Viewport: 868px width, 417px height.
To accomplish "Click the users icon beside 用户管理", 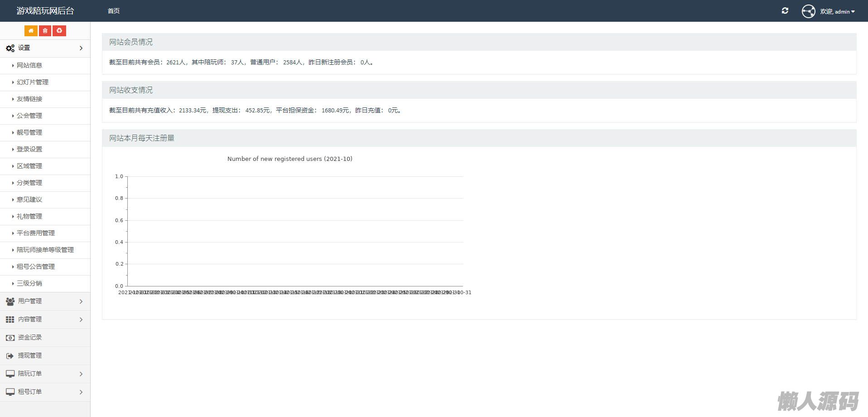I will coord(10,301).
